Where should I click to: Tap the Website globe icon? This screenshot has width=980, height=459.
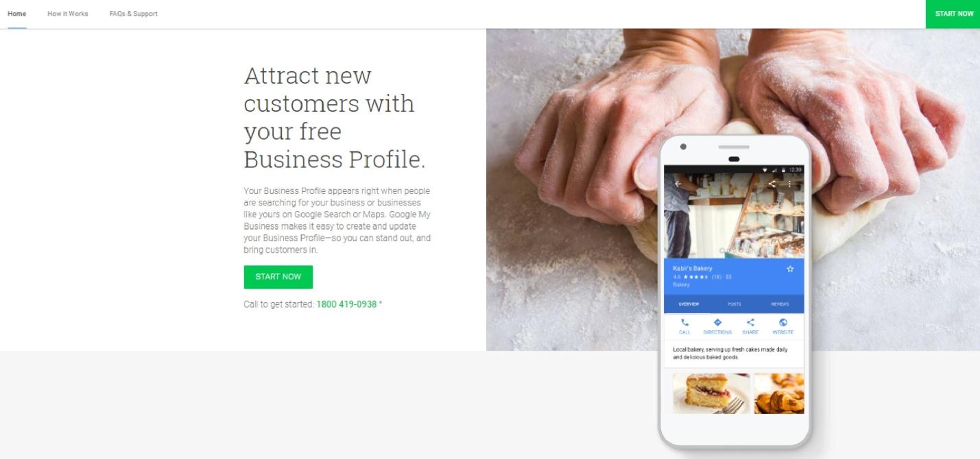pos(783,323)
